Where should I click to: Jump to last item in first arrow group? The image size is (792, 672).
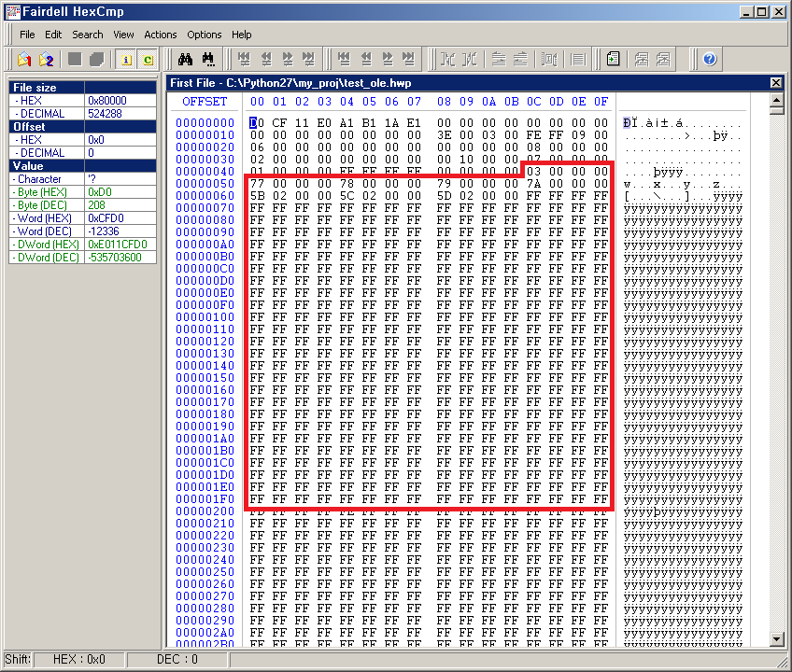[308, 60]
